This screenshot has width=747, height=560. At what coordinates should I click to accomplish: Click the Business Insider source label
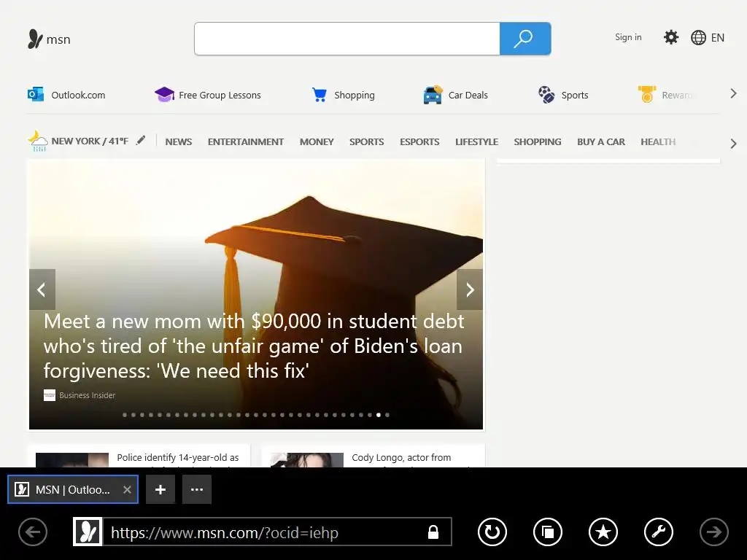coord(88,395)
